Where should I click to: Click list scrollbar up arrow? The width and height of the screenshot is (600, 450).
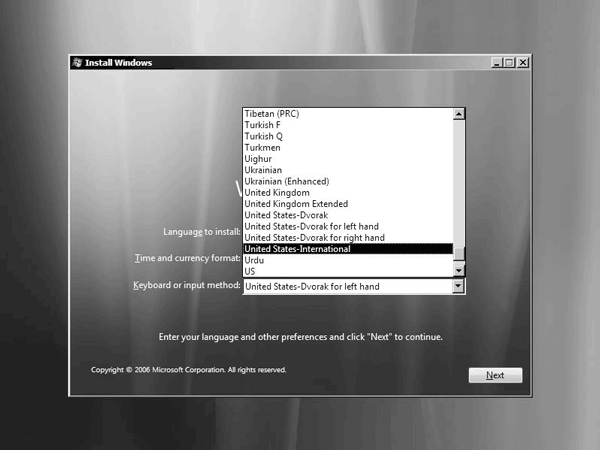coord(459,114)
